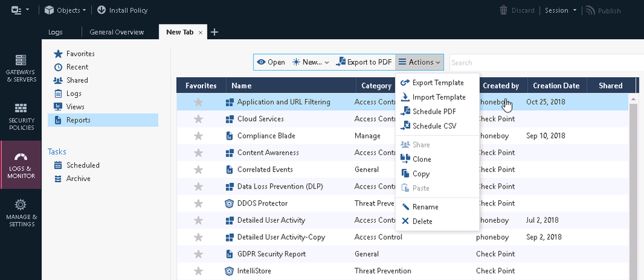The width and height of the screenshot is (644, 280).
Task: Expand the New... dropdown
Action: pyautogui.click(x=311, y=62)
